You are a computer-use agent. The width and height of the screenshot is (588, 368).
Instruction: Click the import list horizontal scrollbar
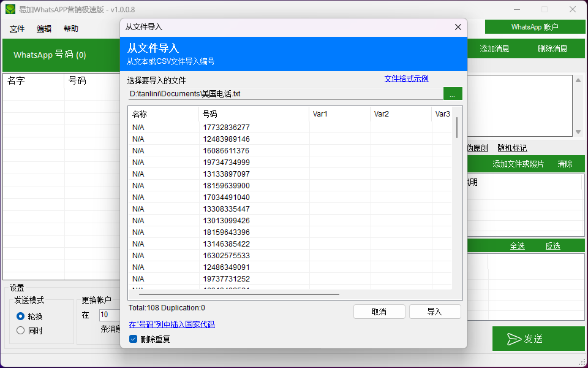pyautogui.click(x=239, y=294)
